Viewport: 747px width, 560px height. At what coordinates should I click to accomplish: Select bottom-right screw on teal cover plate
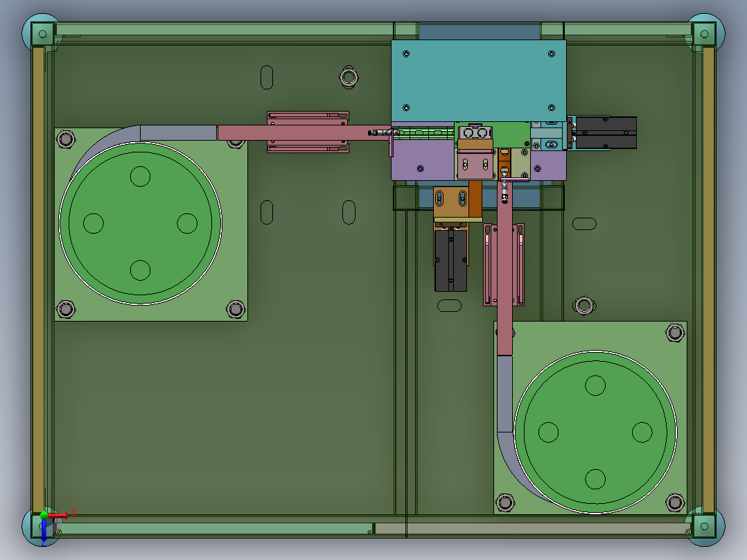tap(551, 107)
